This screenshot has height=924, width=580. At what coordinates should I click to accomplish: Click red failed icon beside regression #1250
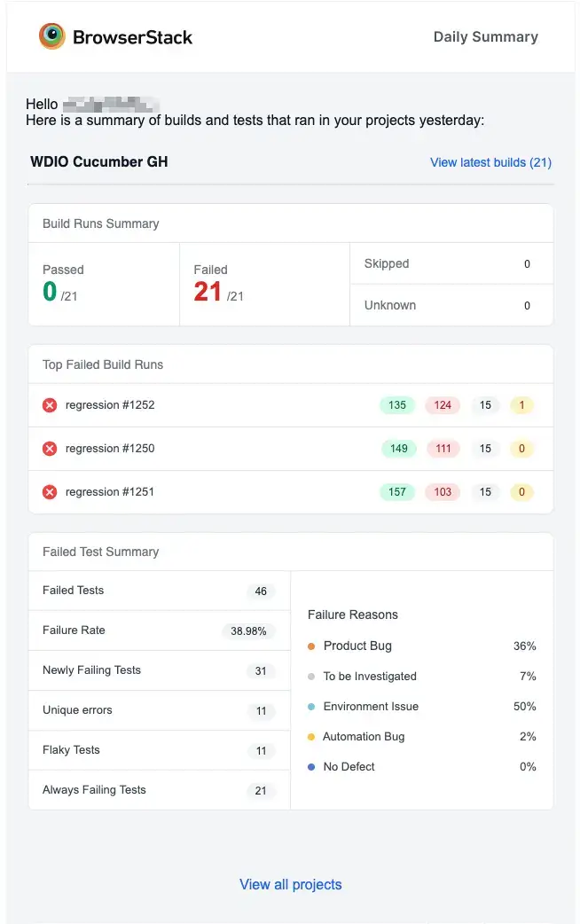[x=50, y=449]
